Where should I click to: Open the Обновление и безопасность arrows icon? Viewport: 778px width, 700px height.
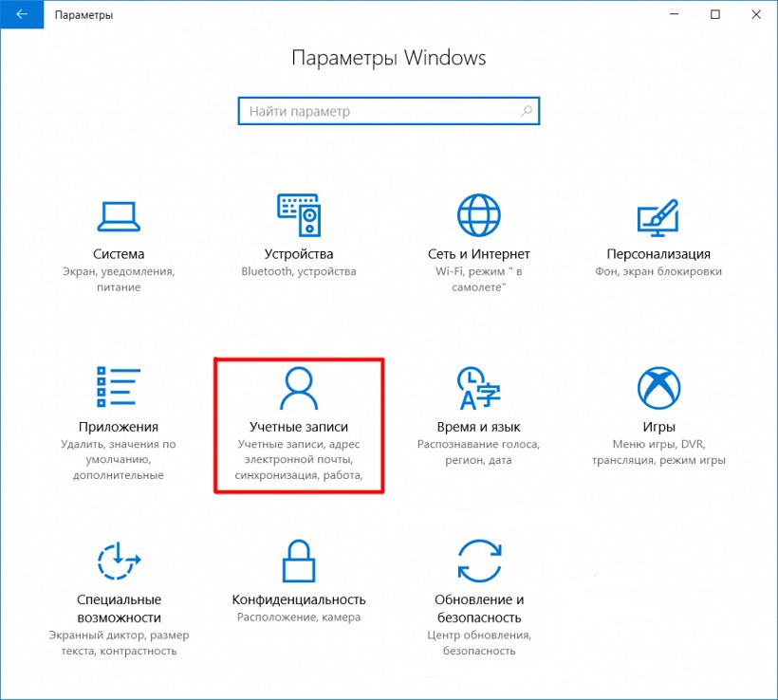pyautogui.click(x=479, y=561)
